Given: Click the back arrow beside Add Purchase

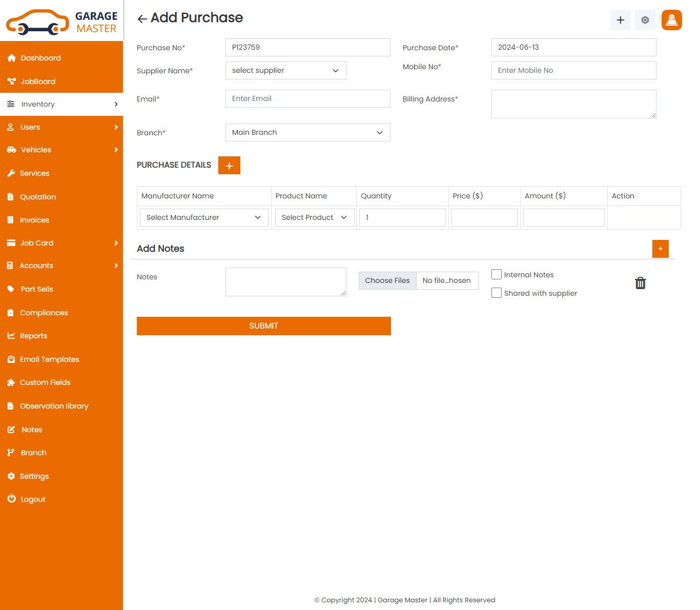Looking at the screenshot, I should [142, 19].
